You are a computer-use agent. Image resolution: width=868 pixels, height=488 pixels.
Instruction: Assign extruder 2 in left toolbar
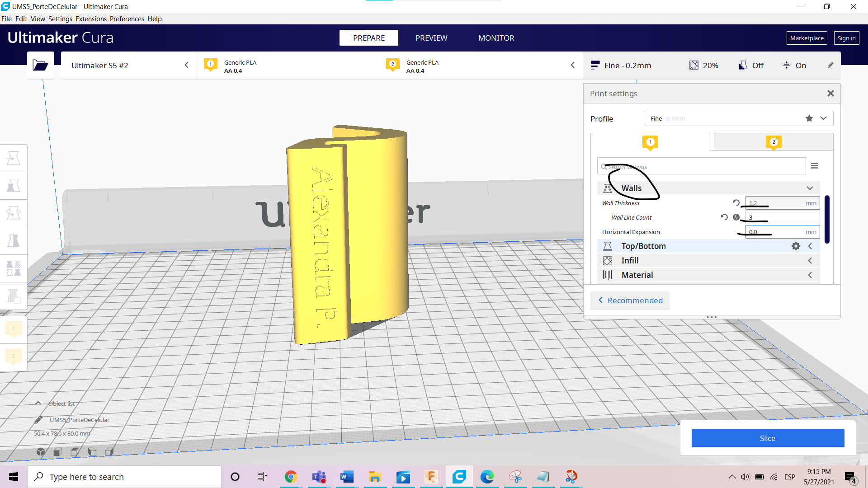click(14, 357)
